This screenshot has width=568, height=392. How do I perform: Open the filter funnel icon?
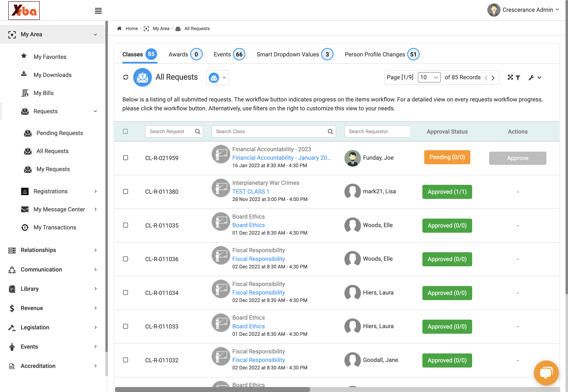click(x=518, y=78)
